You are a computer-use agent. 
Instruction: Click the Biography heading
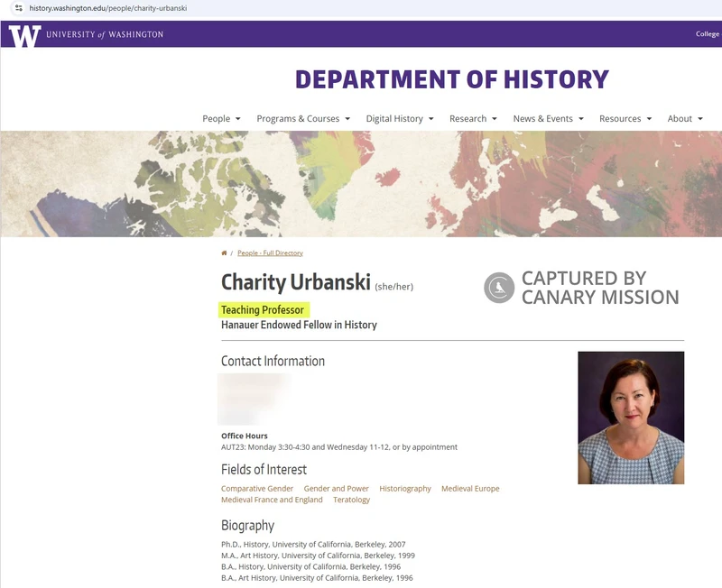tap(247, 526)
